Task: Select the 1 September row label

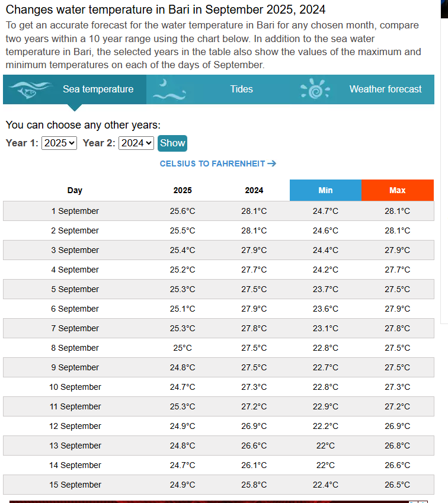Action: pyautogui.click(x=75, y=211)
